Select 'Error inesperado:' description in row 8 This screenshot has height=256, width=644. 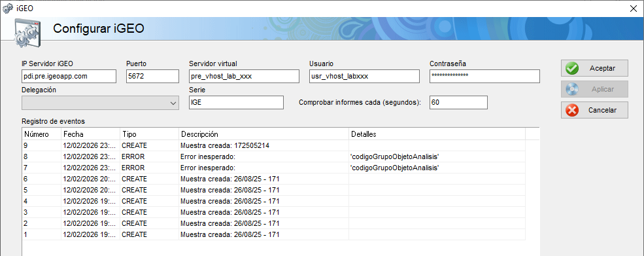pyautogui.click(x=207, y=156)
